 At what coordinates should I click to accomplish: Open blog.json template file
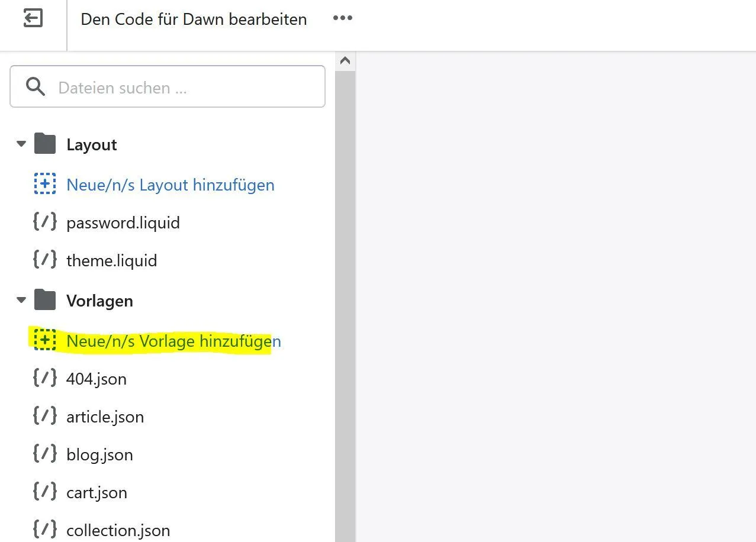[x=99, y=454]
